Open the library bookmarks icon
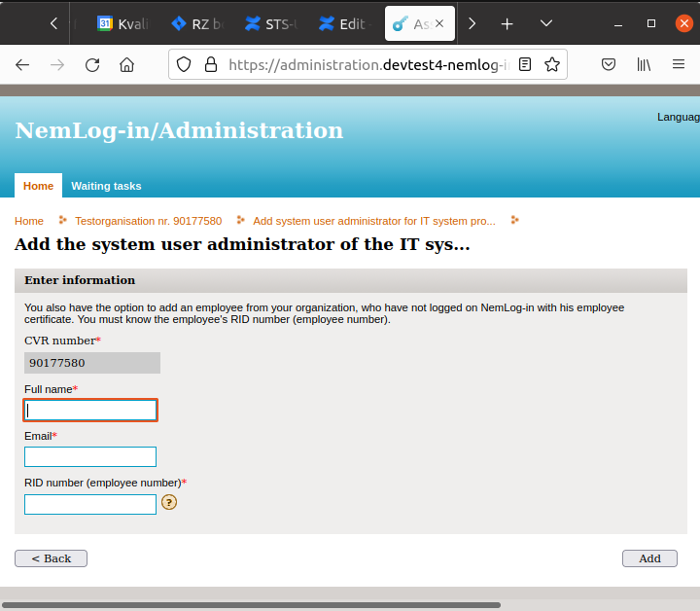Image resolution: width=700 pixels, height=611 pixels. pyautogui.click(x=644, y=65)
